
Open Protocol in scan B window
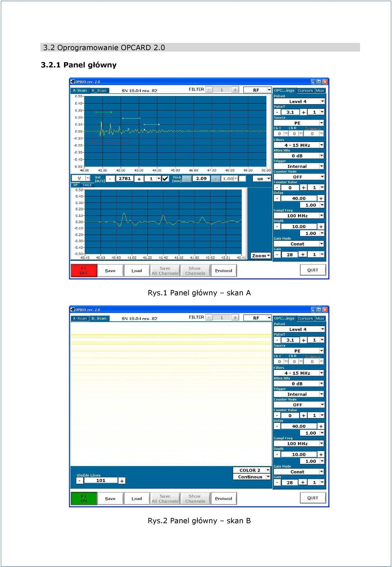(x=223, y=498)
